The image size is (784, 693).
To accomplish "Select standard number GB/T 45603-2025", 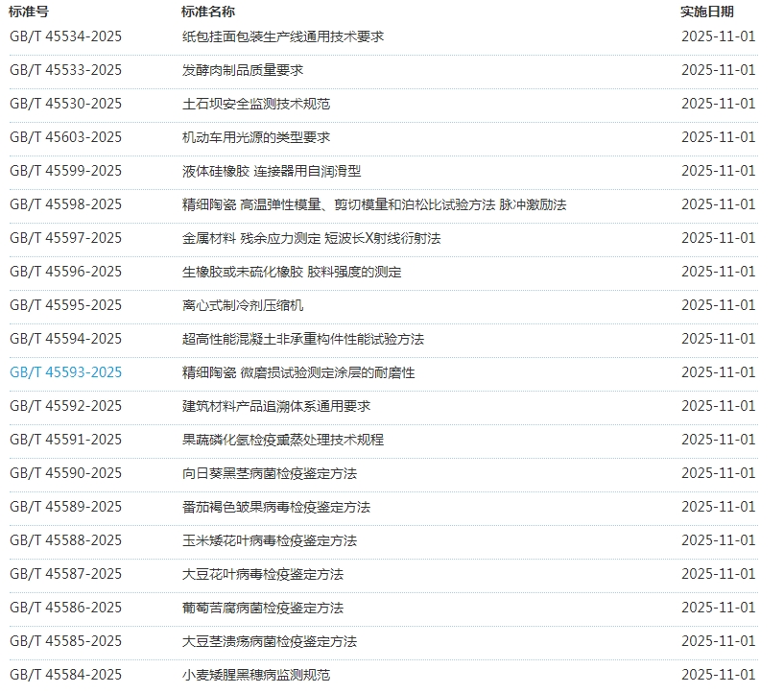I will point(65,137).
